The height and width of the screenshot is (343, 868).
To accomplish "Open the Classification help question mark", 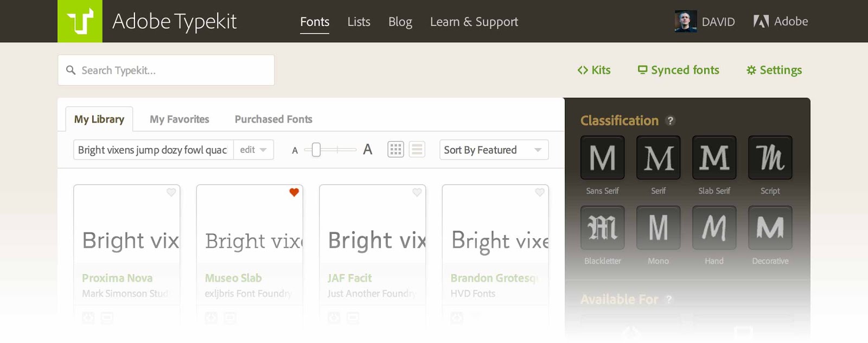I will [671, 120].
